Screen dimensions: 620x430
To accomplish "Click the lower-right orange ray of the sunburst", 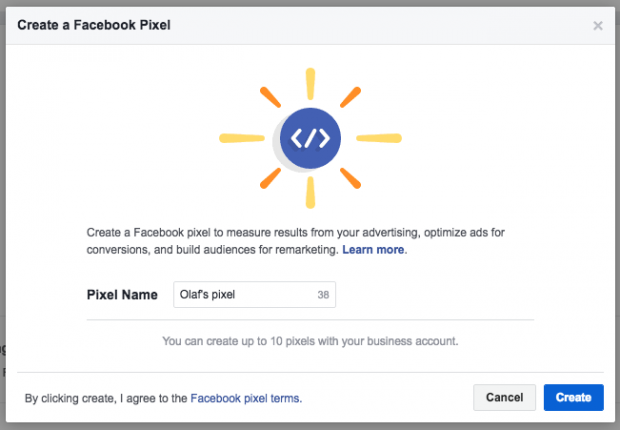I will tap(350, 178).
